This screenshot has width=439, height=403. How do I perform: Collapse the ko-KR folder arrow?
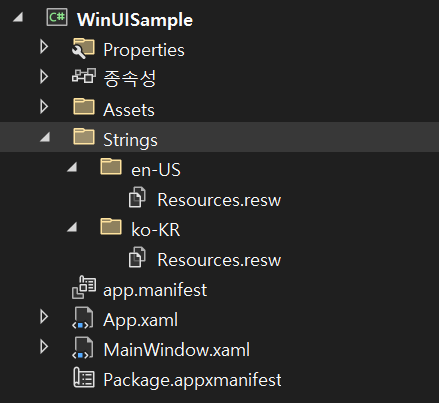72,227
